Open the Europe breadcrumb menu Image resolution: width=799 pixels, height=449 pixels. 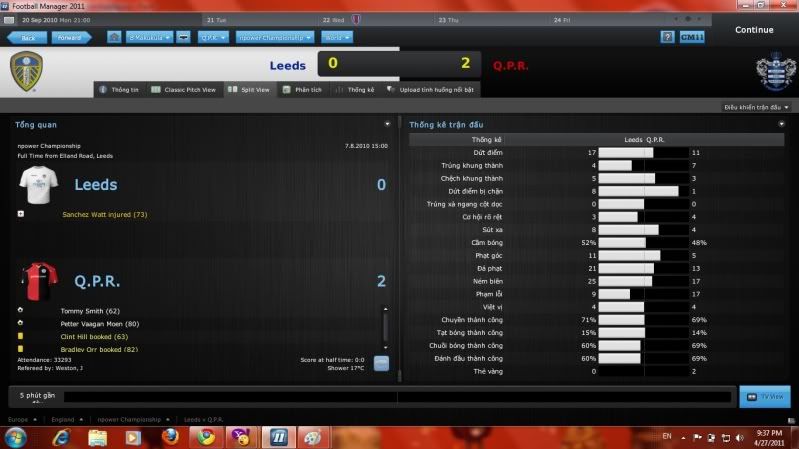coord(22,419)
